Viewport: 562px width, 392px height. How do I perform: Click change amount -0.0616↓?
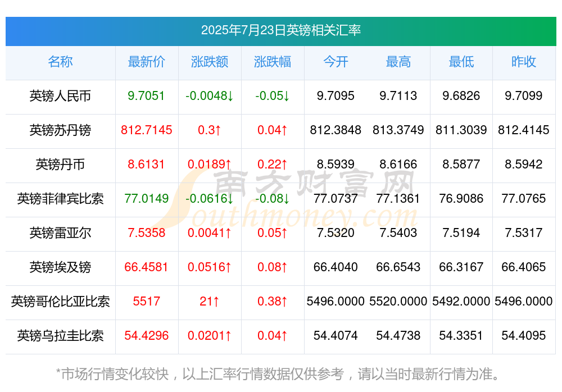(209, 198)
